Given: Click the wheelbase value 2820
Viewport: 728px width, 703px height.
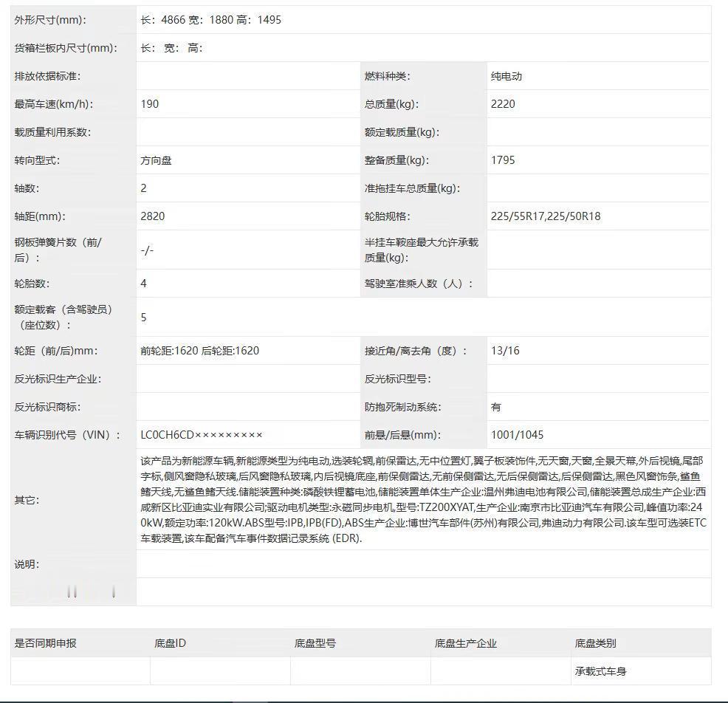Looking at the screenshot, I should coord(153,216).
